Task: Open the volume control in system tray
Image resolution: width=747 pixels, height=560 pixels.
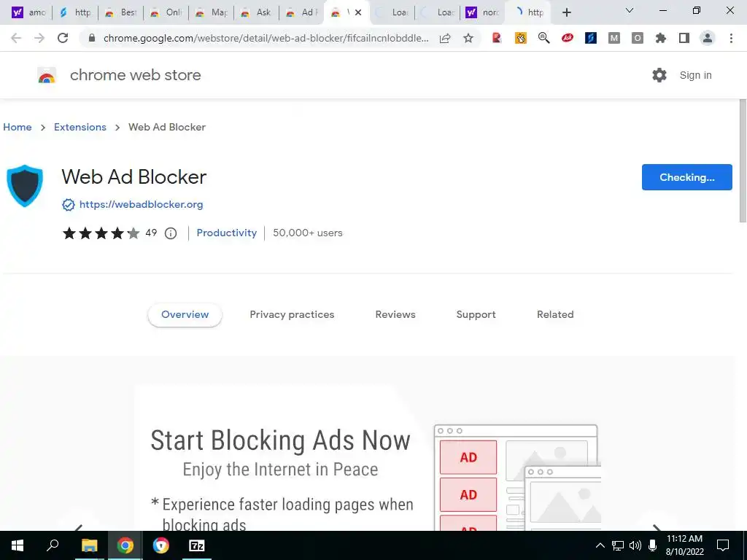Action: [x=635, y=545]
